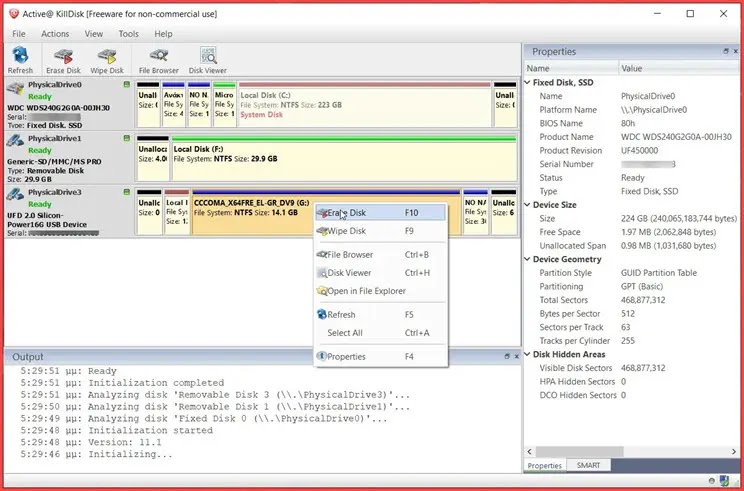Click the Partition Style value GUID Partition Table
The height and width of the screenshot is (491, 744).
(659, 273)
